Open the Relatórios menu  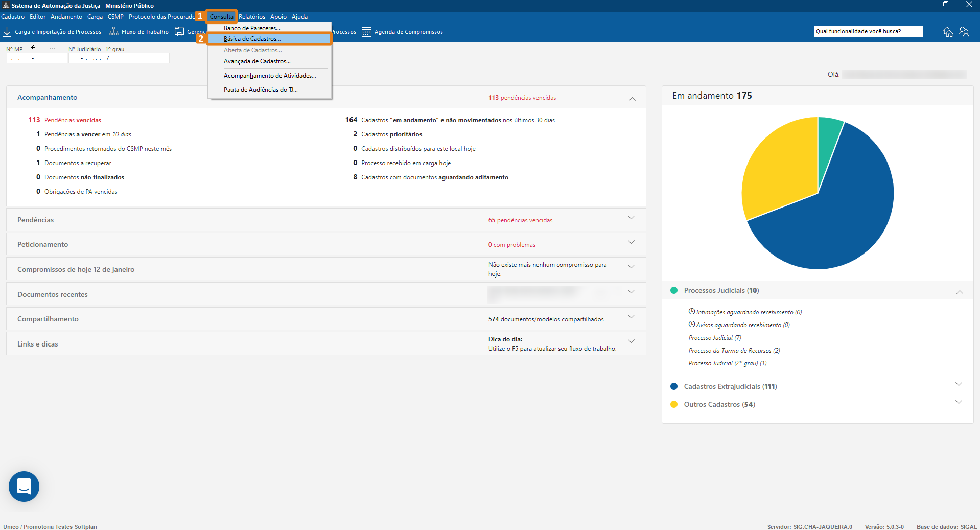click(252, 17)
